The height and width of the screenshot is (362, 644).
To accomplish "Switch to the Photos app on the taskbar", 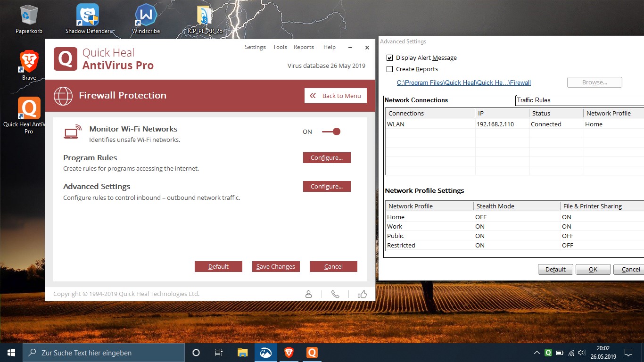I will 266,353.
